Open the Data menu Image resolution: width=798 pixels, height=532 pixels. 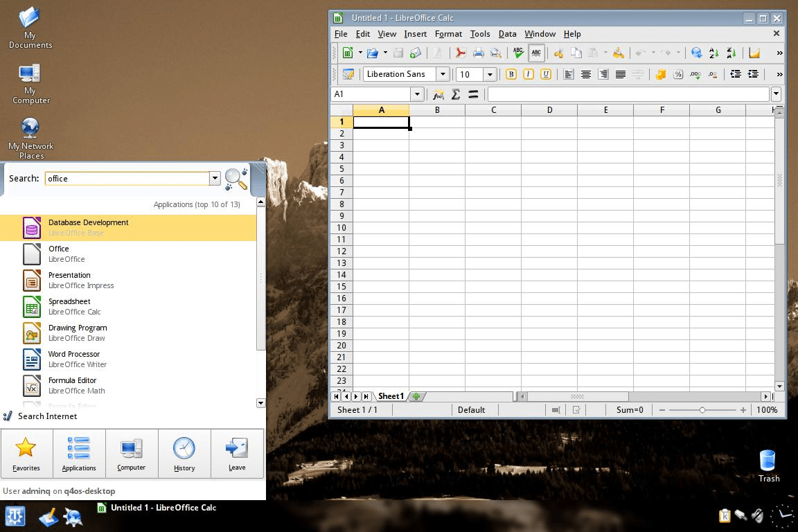(x=507, y=34)
